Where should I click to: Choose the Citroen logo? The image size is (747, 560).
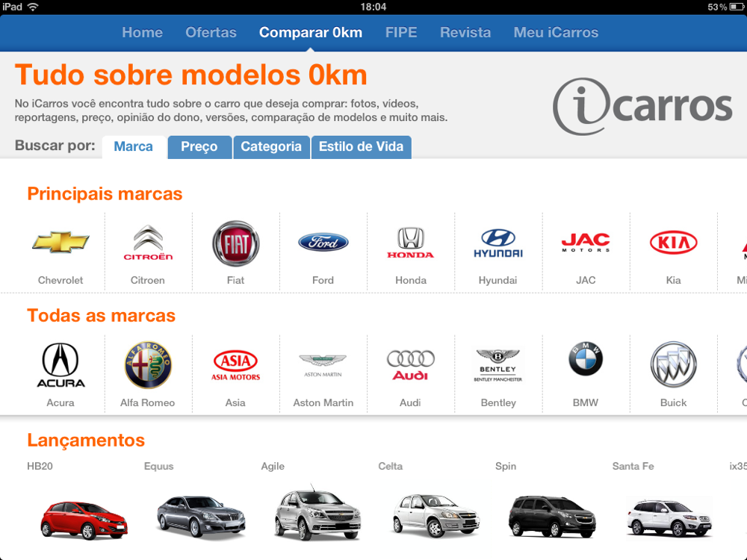pos(148,243)
